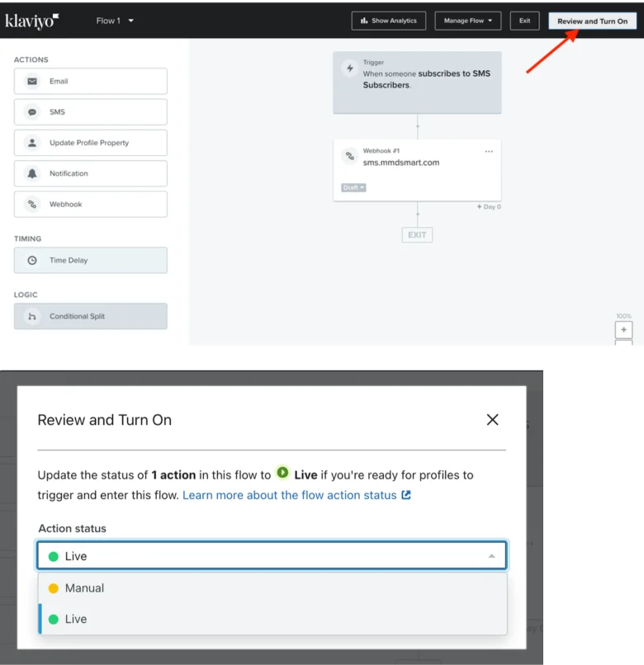Click the Action status field label
The image size is (644, 665).
(x=72, y=528)
